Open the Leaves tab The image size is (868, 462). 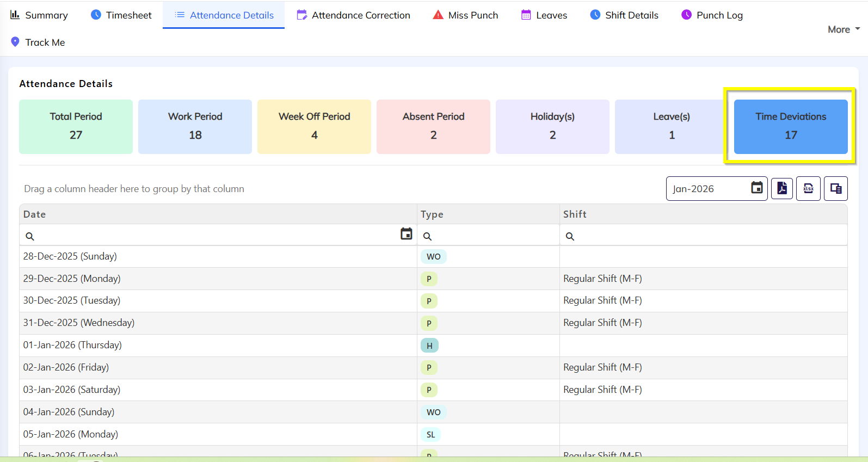(544, 15)
